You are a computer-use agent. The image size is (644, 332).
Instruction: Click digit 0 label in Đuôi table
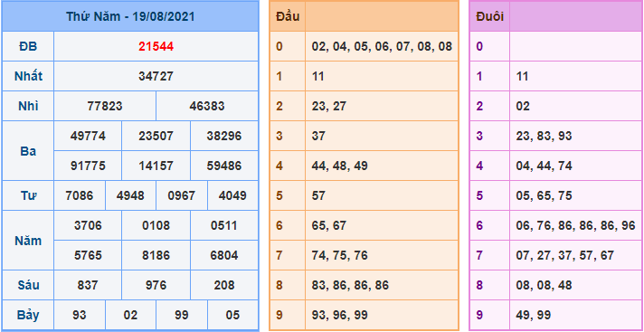click(479, 46)
